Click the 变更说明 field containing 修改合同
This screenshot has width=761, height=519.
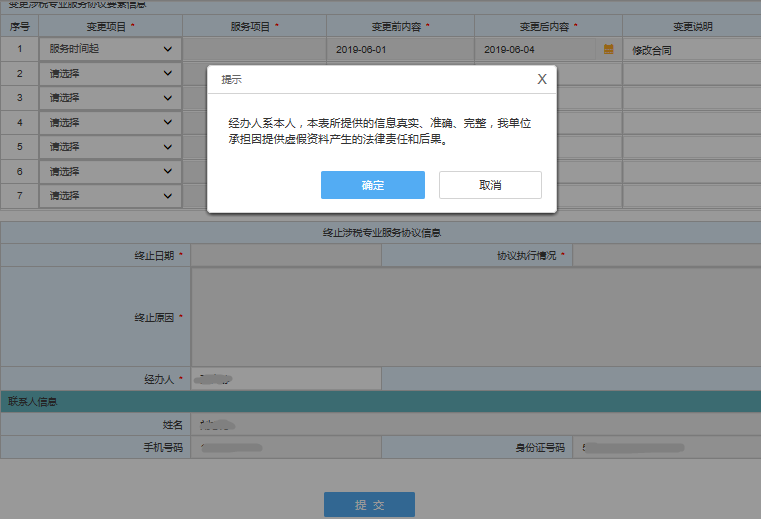pyautogui.click(x=690, y=49)
